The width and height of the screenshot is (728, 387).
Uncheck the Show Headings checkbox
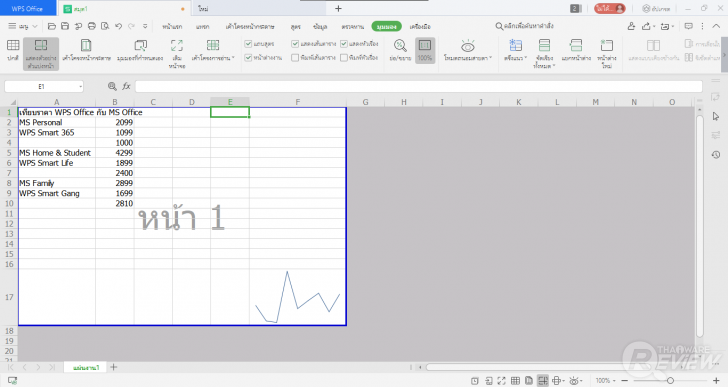coord(344,44)
